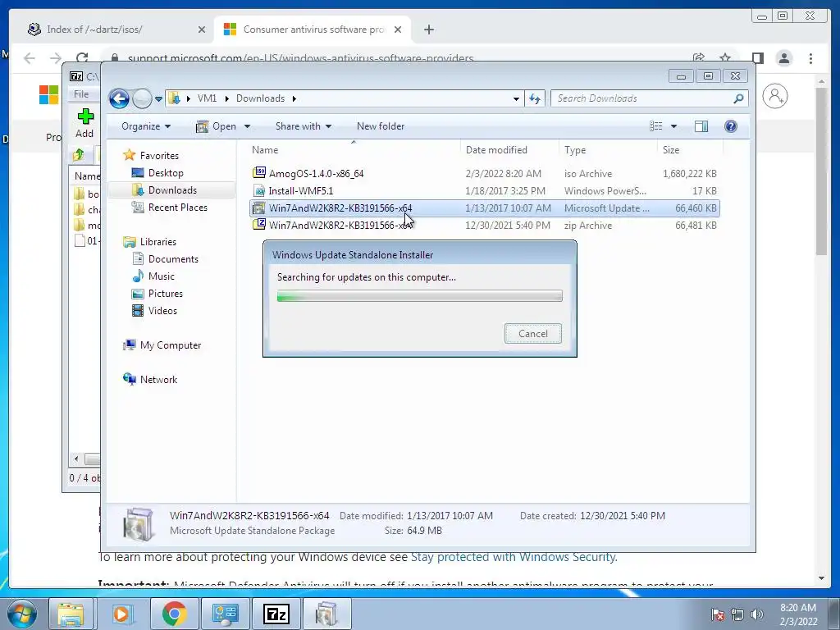Close the Consumer antivirus software tab
The width and height of the screenshot is (840, 630).
398,30
